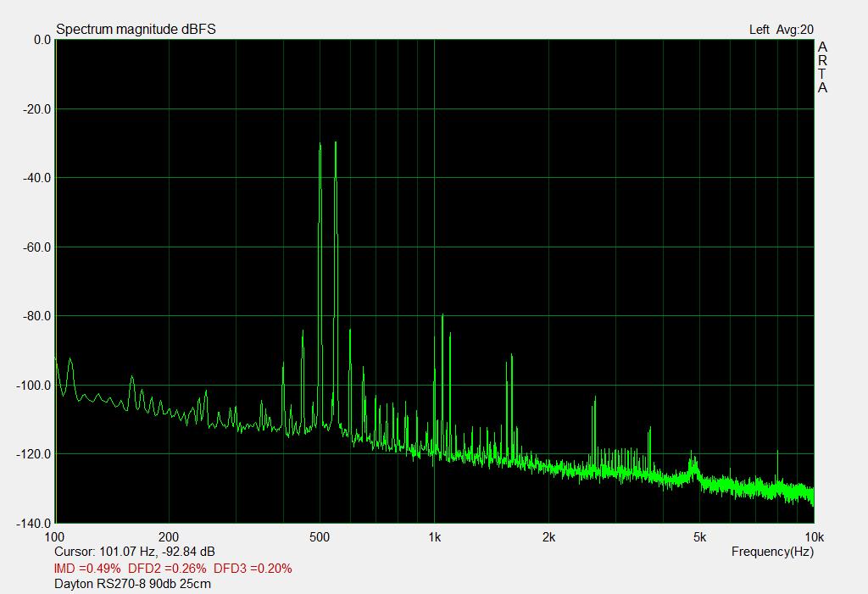Click the "Spectrum magnitude dBFS" title
Image resolution: width=868 pixels, height=594 pixels.
click(x=136, y=30)
